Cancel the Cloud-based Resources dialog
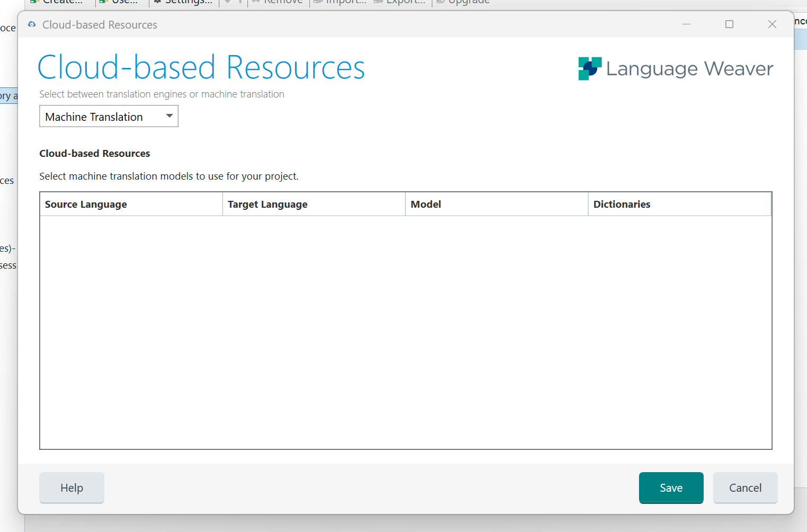The width and height of the screenshot is (807, 532). coord(745,487)
